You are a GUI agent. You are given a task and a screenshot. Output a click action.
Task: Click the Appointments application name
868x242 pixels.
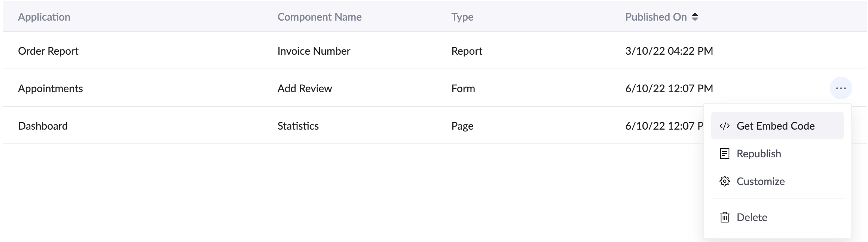51,88
